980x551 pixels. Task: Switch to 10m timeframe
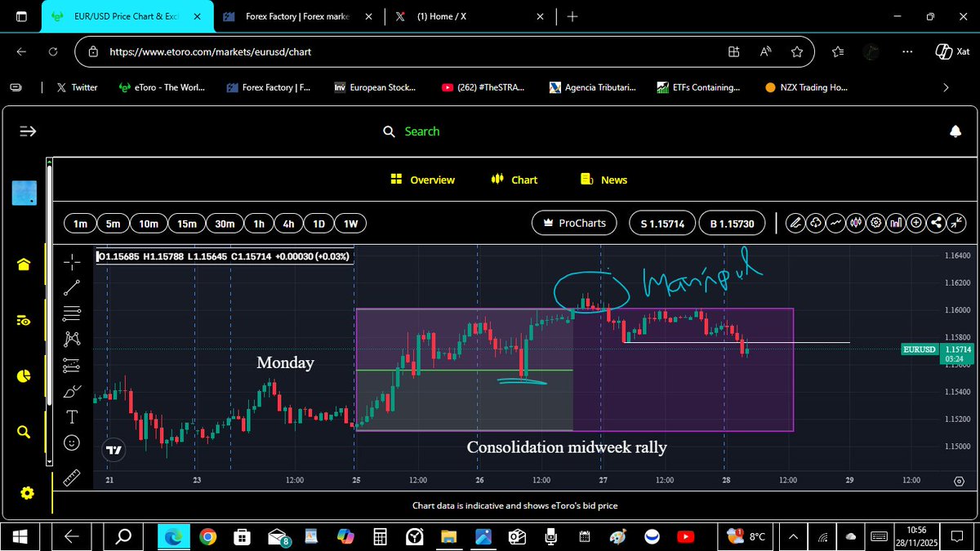tap(149, 224)
